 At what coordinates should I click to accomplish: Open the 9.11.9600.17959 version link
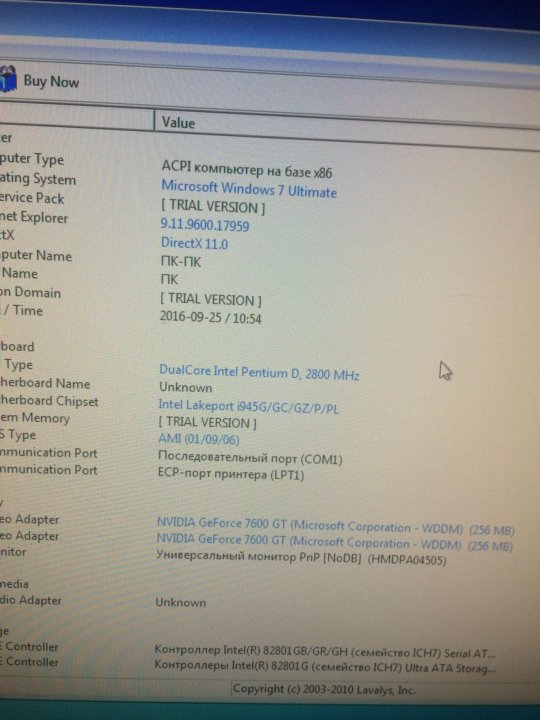(205, 225)
